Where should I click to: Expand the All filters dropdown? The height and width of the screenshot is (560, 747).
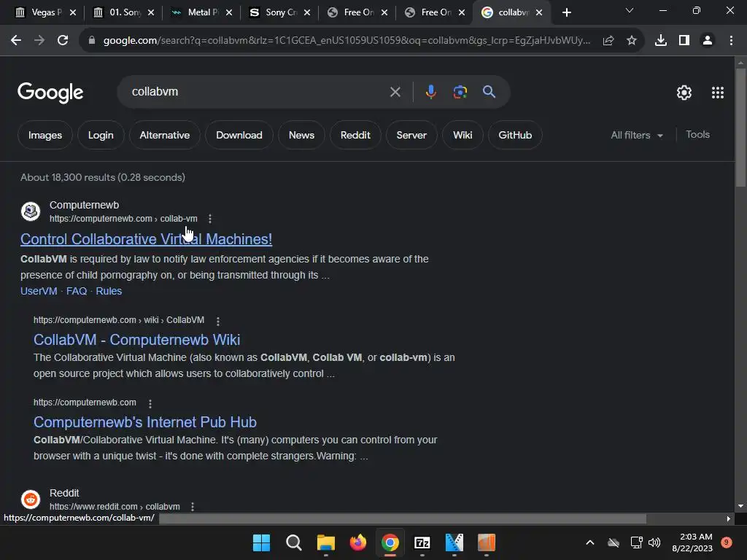coord(636,135)
